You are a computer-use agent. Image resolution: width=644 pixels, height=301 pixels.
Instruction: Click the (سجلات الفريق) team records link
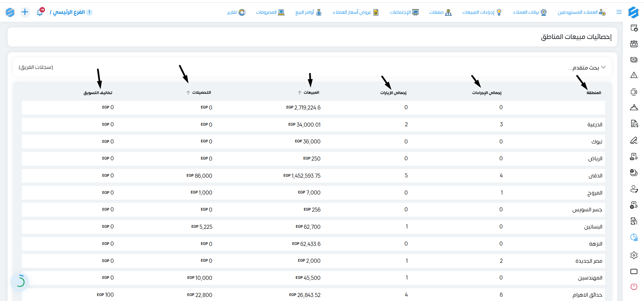pos(36,67)
